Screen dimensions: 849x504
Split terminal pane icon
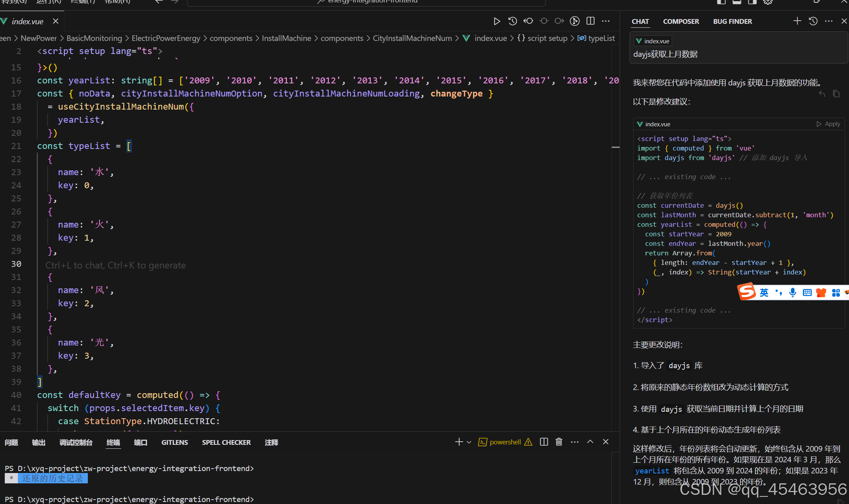point(544,442)
